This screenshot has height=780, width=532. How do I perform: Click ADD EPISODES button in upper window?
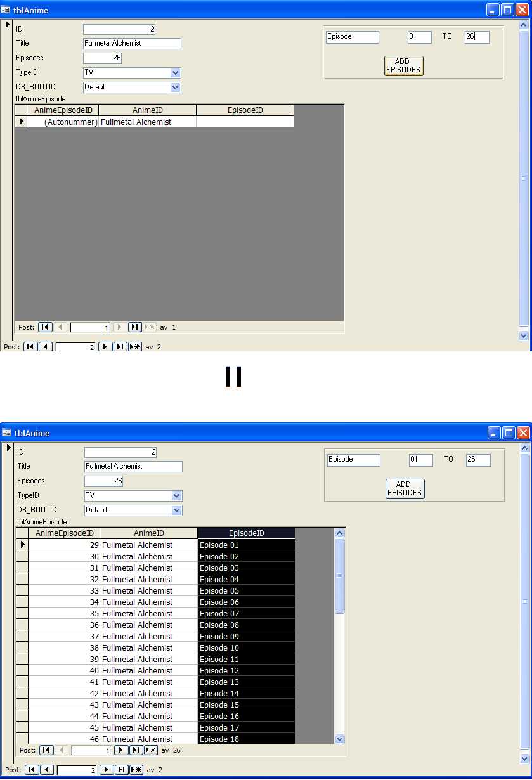tap(403, 65)
